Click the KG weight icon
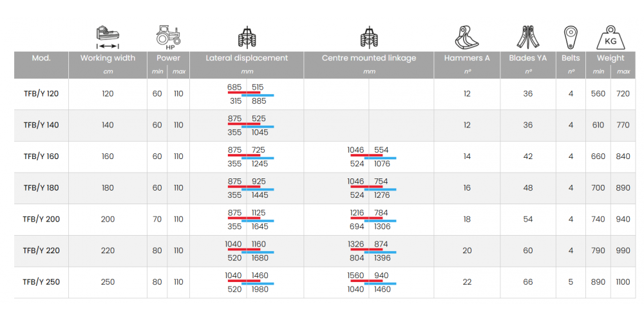 point(610,37)
